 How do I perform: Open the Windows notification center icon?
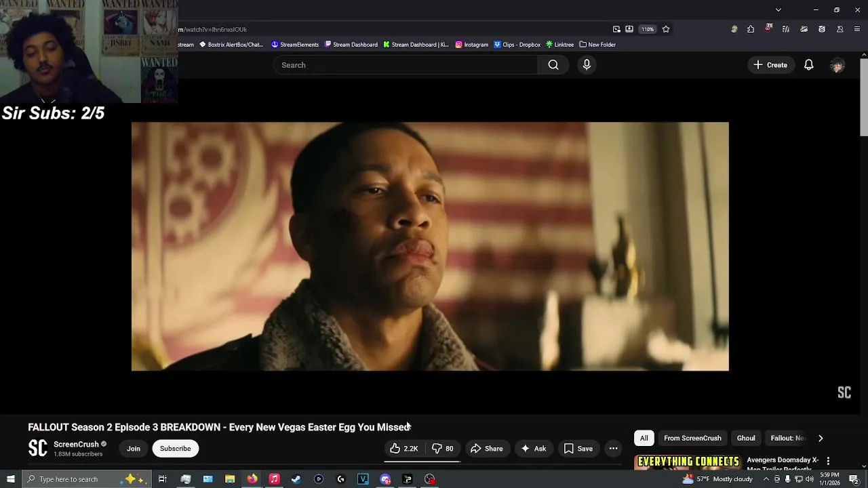click(x=854, y=479)
